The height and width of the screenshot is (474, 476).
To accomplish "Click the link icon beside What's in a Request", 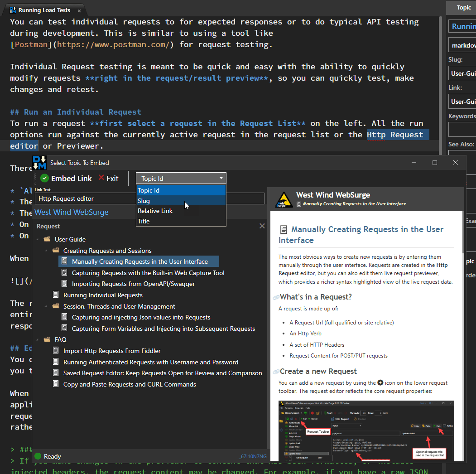I will [x=276, y=297].
